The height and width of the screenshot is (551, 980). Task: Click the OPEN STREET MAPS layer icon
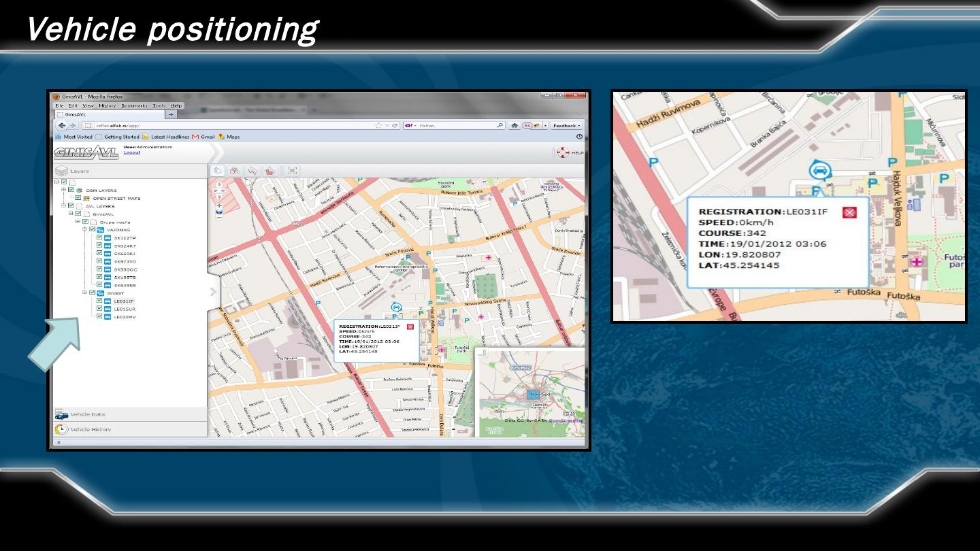click(x=86, y=199)
